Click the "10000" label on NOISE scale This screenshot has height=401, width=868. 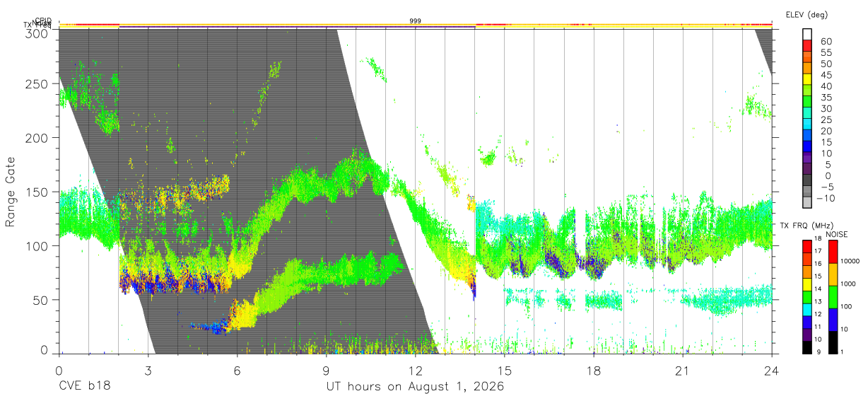[851, 261]
